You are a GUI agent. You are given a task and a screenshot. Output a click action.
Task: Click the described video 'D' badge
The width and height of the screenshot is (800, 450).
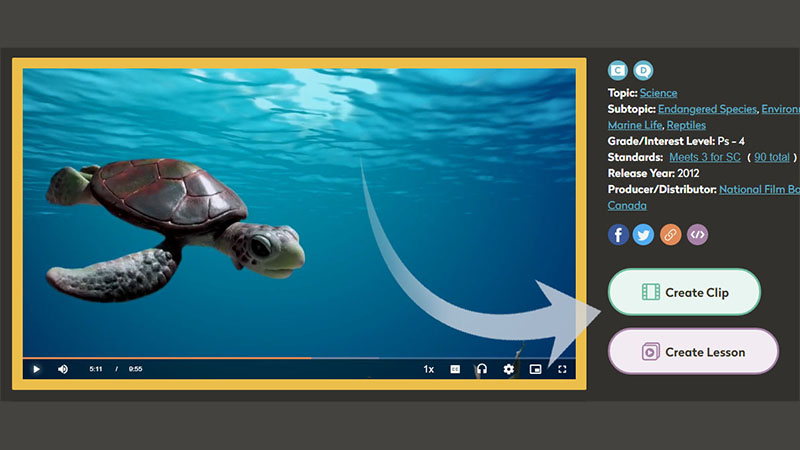pyautogui.click(x=643, y=70)
